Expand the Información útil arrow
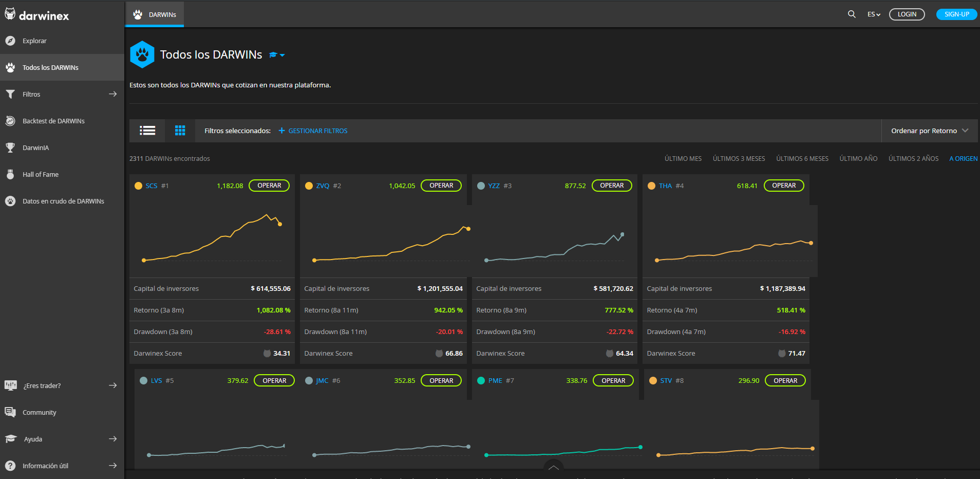This screenshot has width=980, height=479. click(x=113, y=466)
